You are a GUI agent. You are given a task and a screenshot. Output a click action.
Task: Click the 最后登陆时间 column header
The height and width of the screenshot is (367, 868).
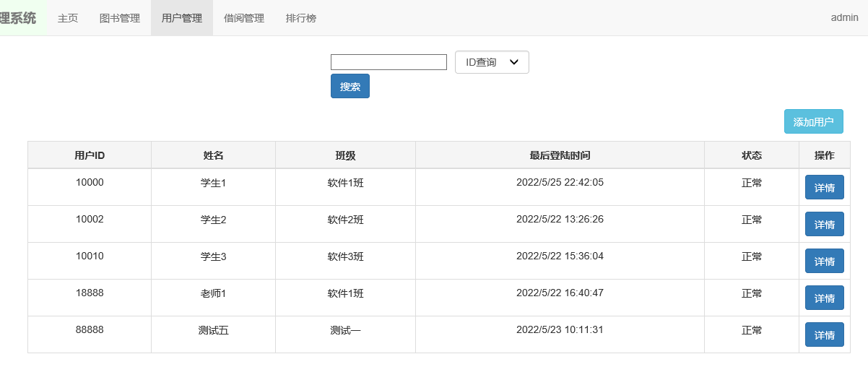click(x=560, y=155)
